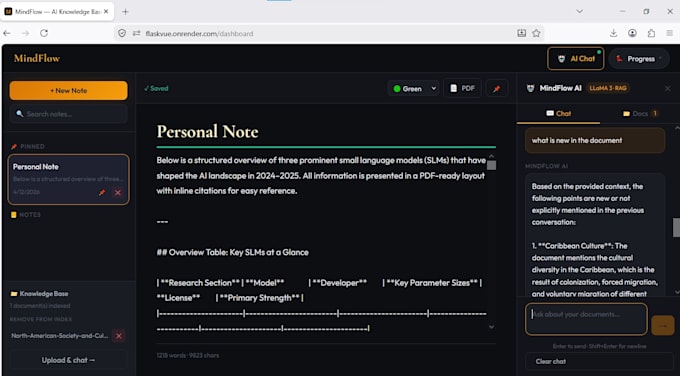Click Upload & chat button

click(69, 360)
